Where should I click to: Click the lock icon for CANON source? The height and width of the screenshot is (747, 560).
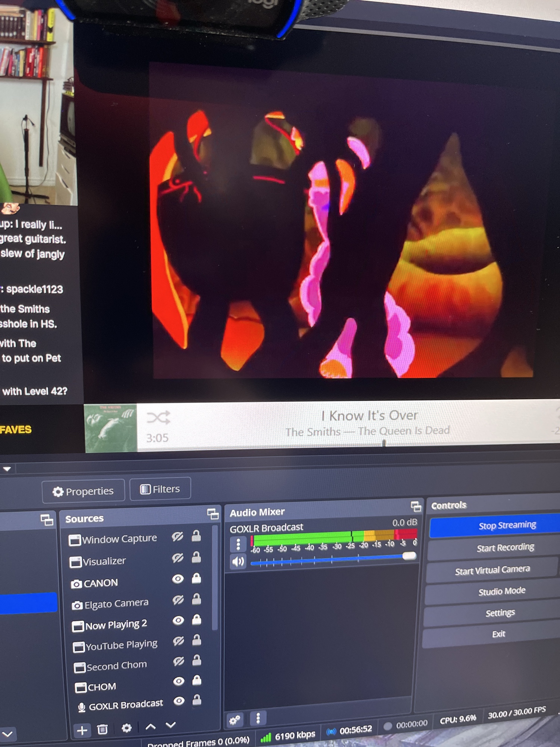(x=196, y=579)
